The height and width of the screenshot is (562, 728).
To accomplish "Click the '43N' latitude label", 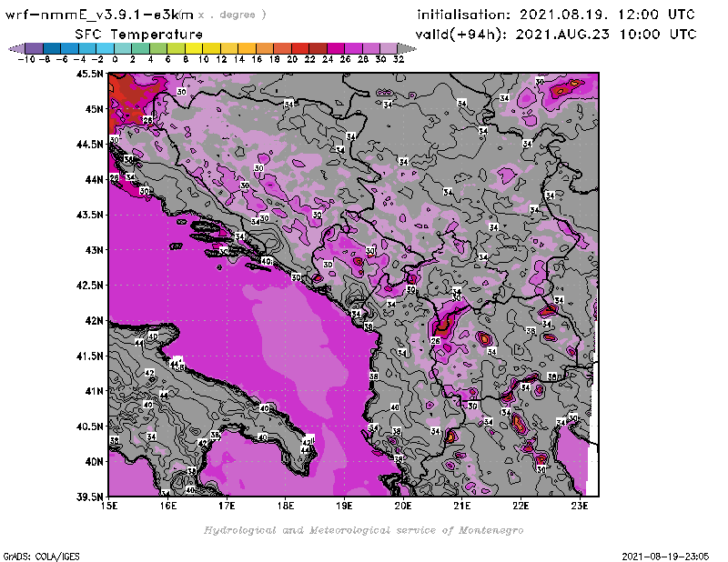I will (x=94, y=250).
